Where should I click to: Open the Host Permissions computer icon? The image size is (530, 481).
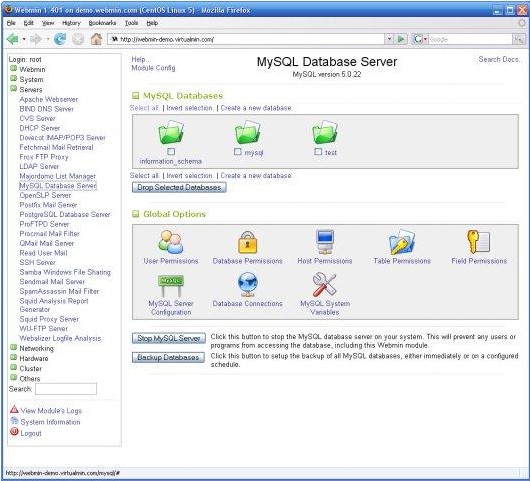325,242
